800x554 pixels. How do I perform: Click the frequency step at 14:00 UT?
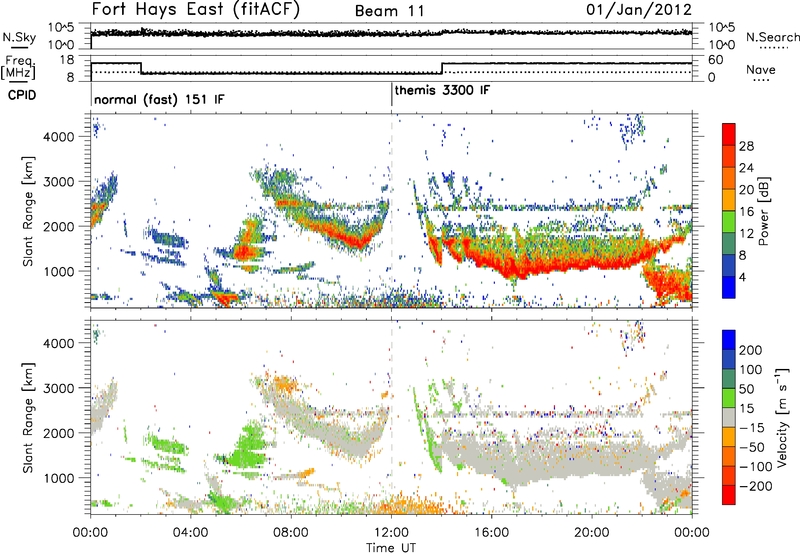click(x=442, y=68)
